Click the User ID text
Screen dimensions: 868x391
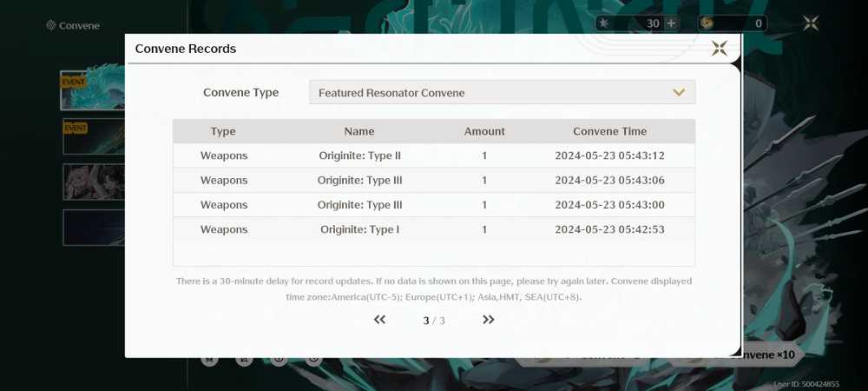pyautogui.click(x=806, y=384)
